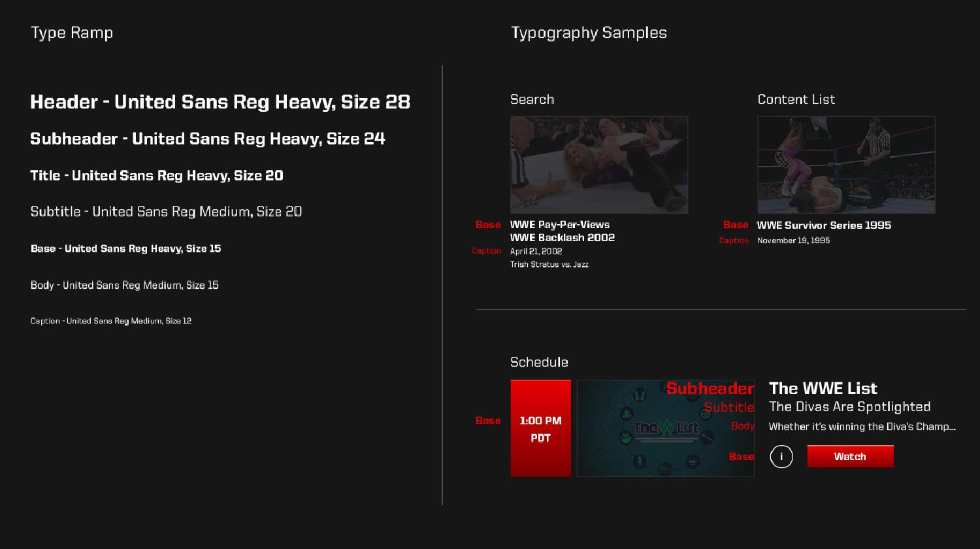Image resolution: width=980 pixels, height=549 pixels.
Task: Click 'Trish Stratus vs. Jazz' caption
Action: pos(549,265)
